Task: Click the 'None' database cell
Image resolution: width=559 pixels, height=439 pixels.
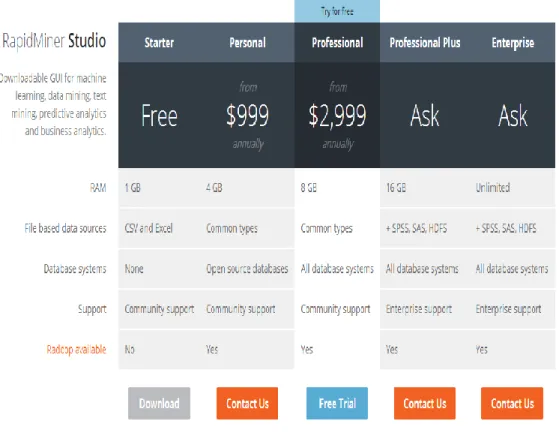Action: coord(134,269)
